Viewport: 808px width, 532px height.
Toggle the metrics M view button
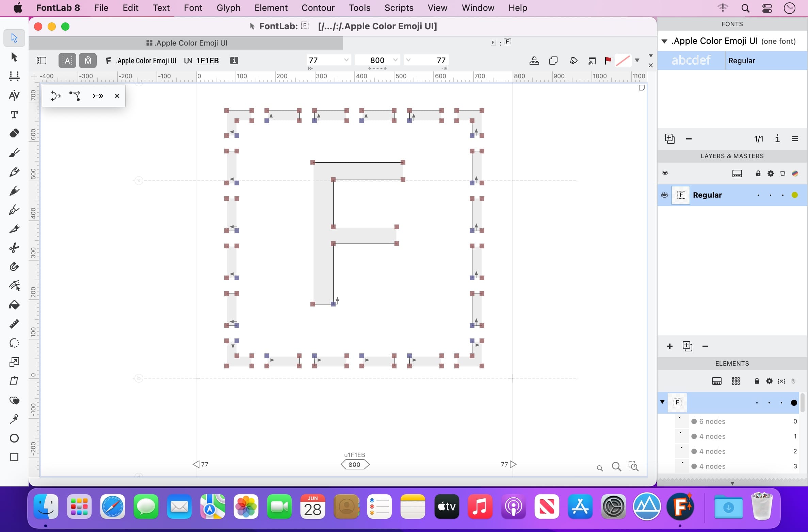coord(88,61)
